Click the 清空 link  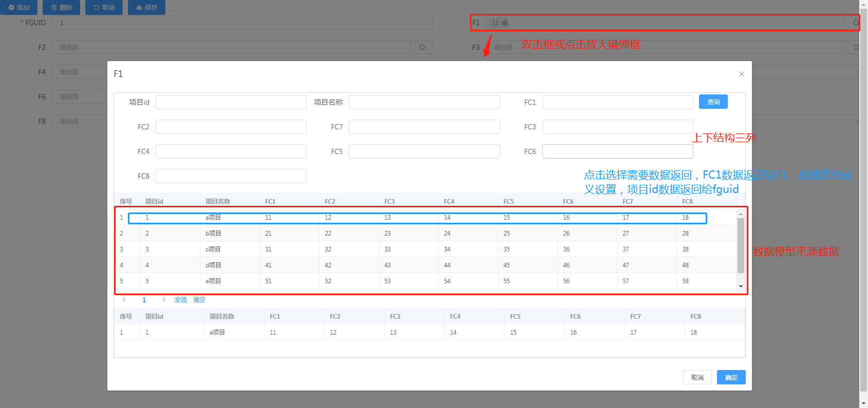(x=199, y=300)
